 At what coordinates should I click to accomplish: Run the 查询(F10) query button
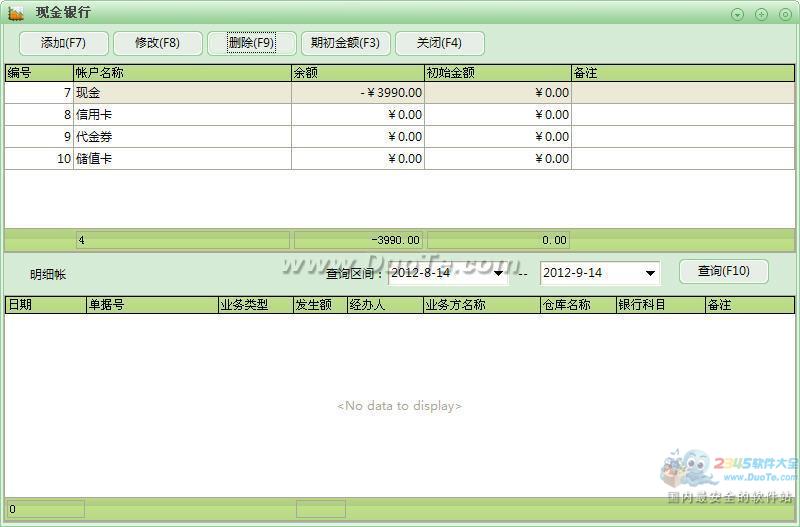pyautogui.click(x=723, y=271)
